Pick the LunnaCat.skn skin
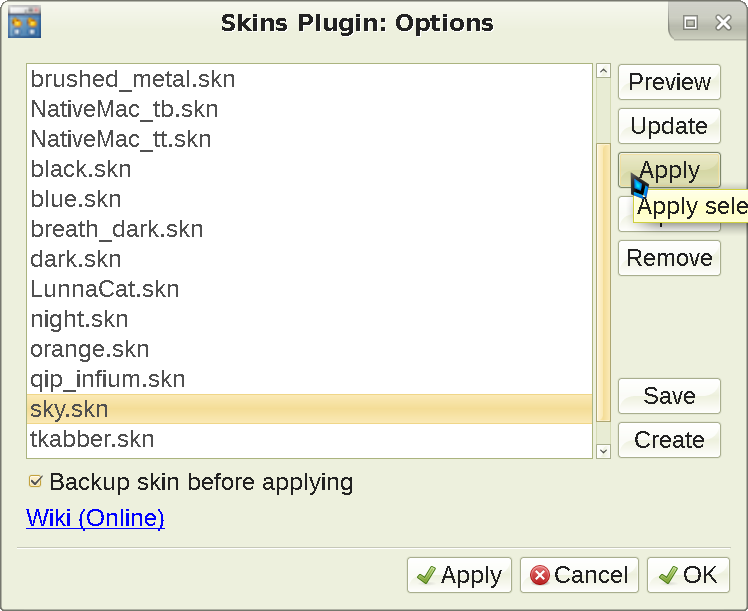Image resolution: width=748 pixels, height=611 pixels. pos(105,289)
